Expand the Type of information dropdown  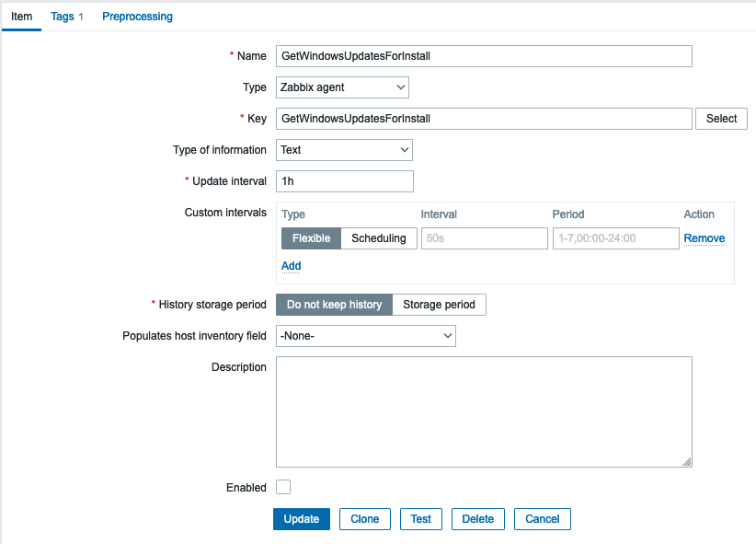click(344, 150)
